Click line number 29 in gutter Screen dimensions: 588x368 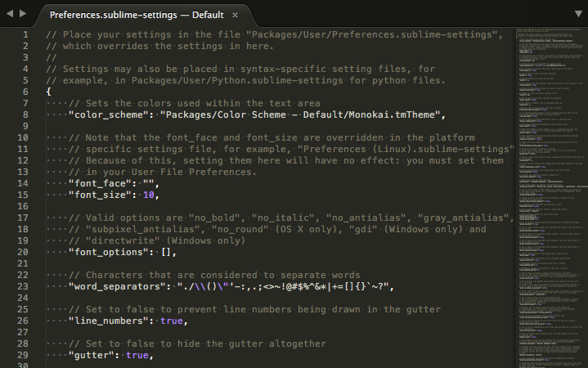(23, 355)
